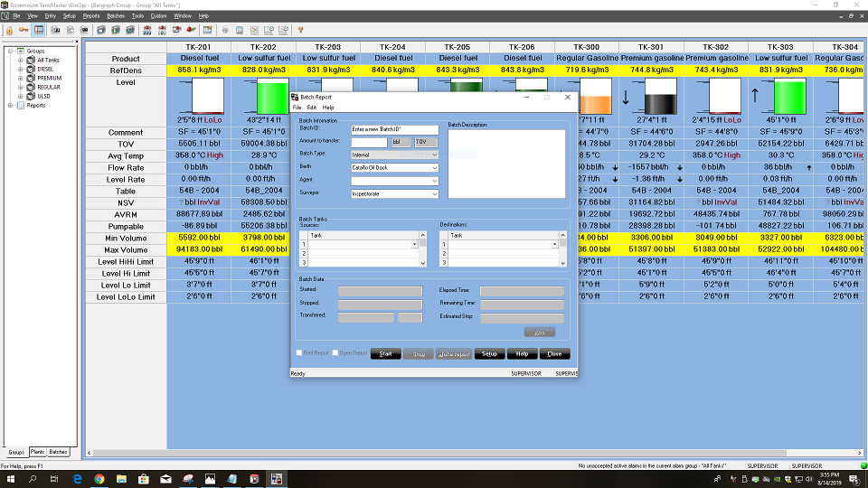Image resolution: width=868 pixels, height=488 pixels.
Task: Tick the Open Report checkbox
Action: [x=335, y=353]
